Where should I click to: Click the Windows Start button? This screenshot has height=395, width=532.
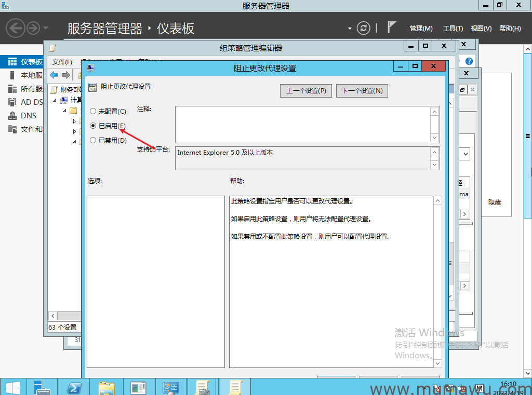point(12,387)
